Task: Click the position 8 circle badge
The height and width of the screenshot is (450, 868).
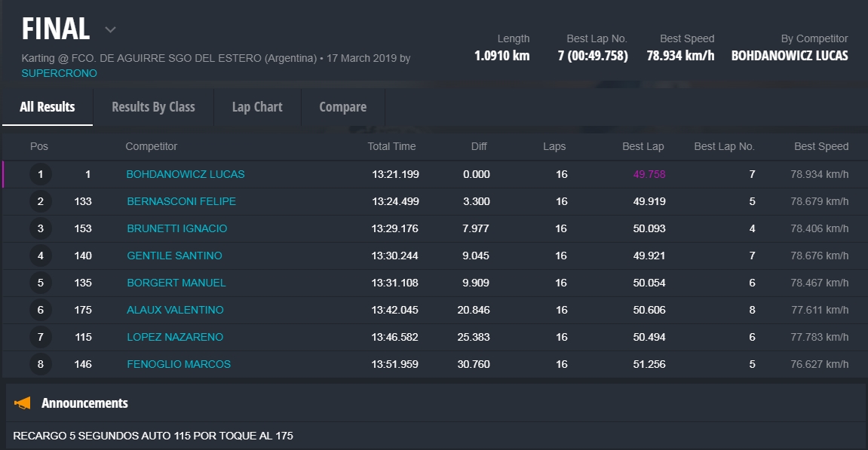Action: [40, 364]
